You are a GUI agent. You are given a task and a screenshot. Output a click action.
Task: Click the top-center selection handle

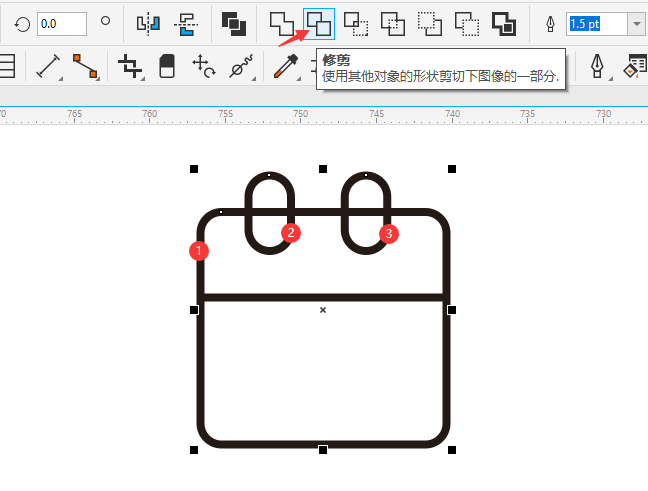tap(323, 169)
